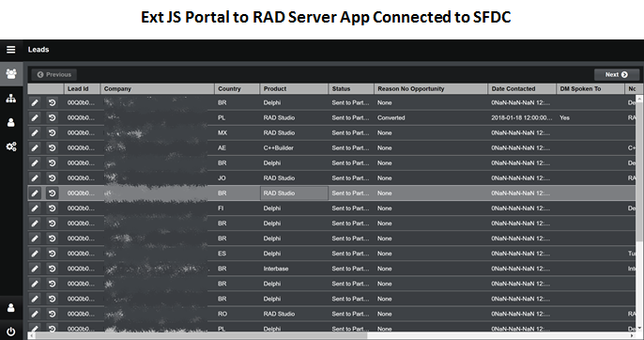Sort by Lead Id column header
The image size is (644, 340).
pos(83,89)
